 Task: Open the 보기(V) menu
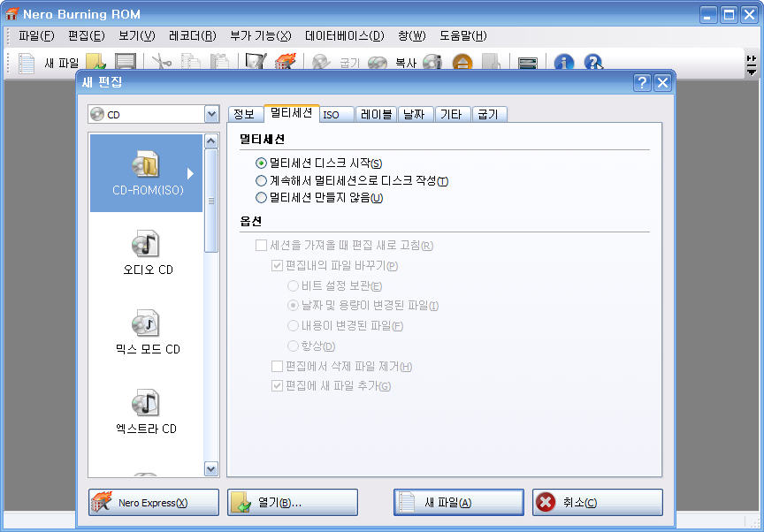[137, 35]
